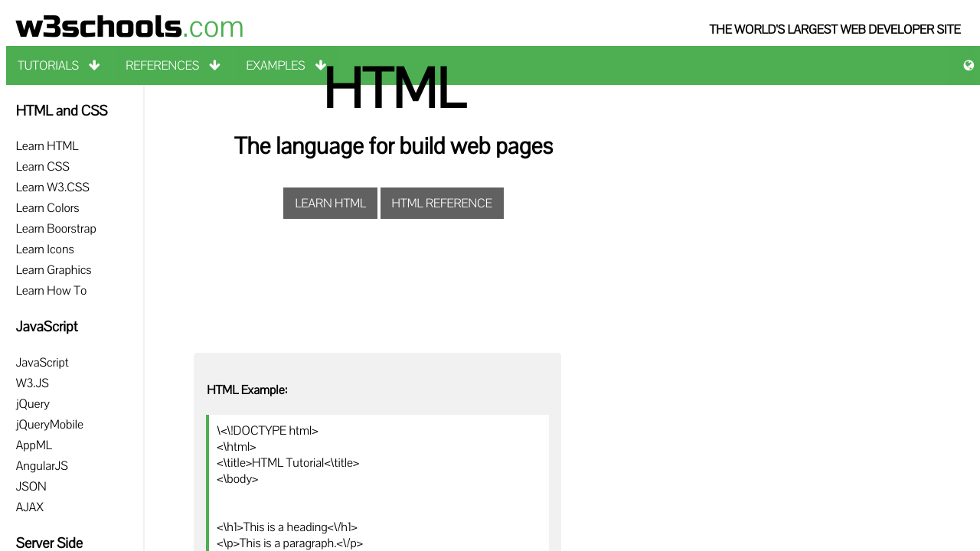Visit Learn Graphics sidebar link
Viewport: 980px width, 551px height.
click(54, 270)
